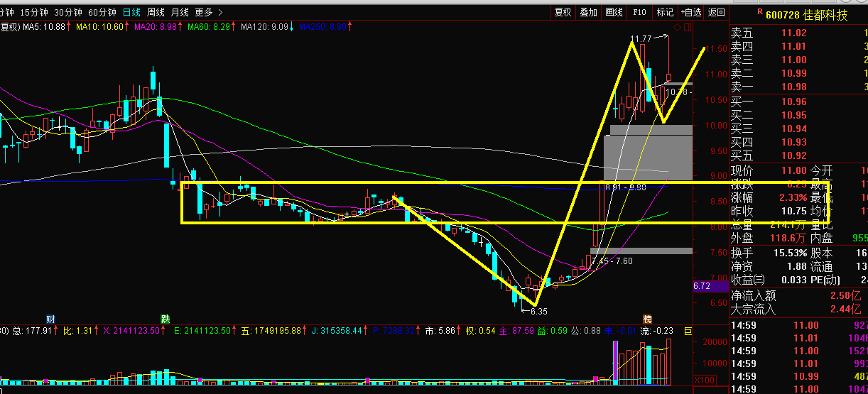Screen dimensions: 868x394
Task: Click the MA5: 10.88 indicator label
Action: pos(44,27)
